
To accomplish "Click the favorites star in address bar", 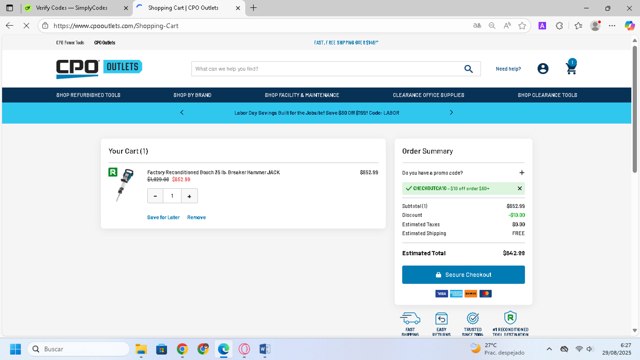I will click(522, 26).
